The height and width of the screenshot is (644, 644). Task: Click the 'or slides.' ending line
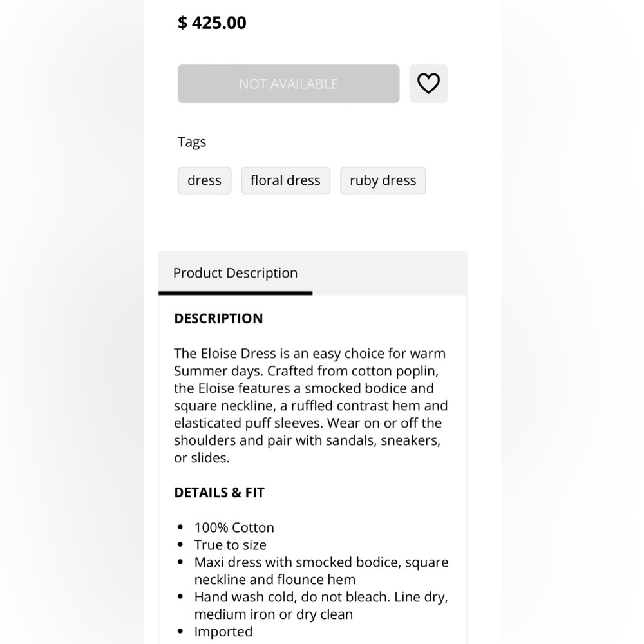202,457
